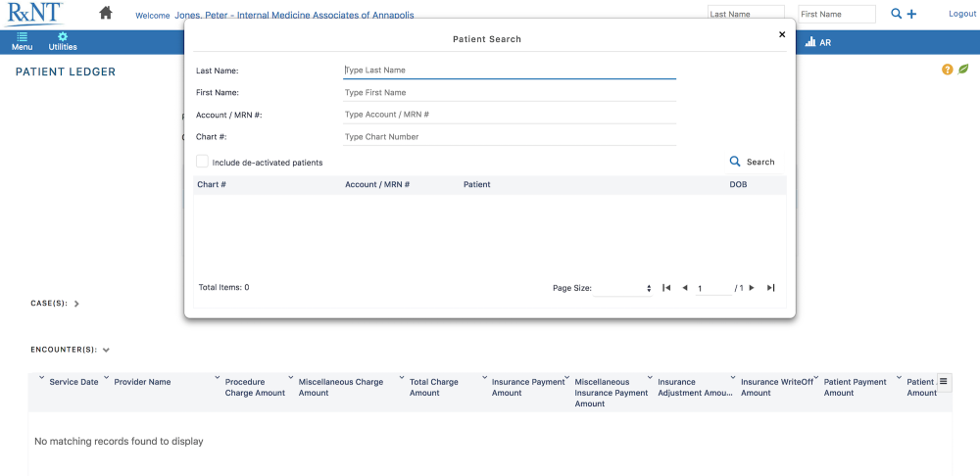This screenshot has width=980, height=476.
Task: Toggle Include de-activated patients checkbox
Action: (202, 162)
